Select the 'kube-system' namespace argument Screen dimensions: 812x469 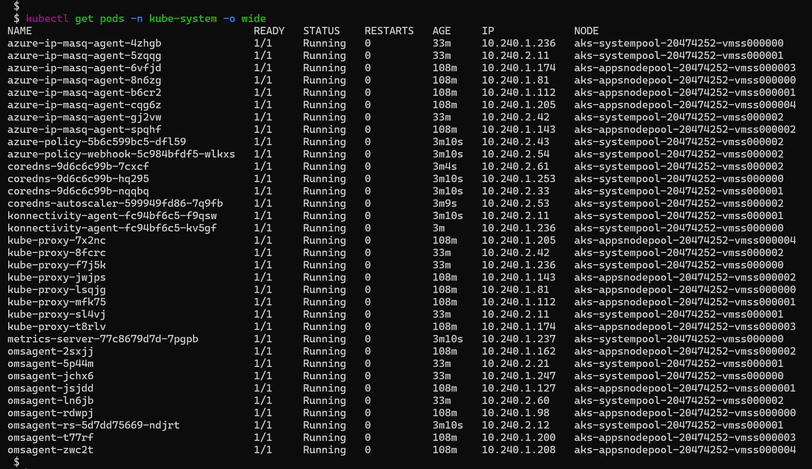[183, 19]
